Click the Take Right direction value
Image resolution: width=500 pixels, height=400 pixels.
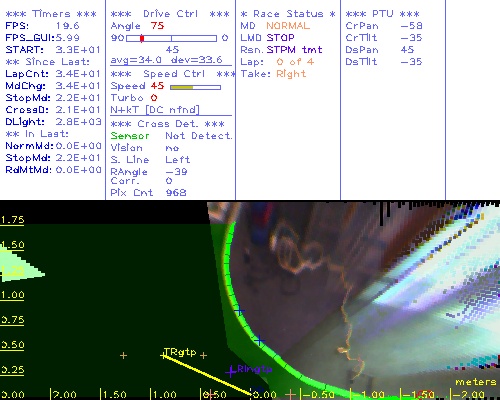pyautogui.click(x=291, y=74)
